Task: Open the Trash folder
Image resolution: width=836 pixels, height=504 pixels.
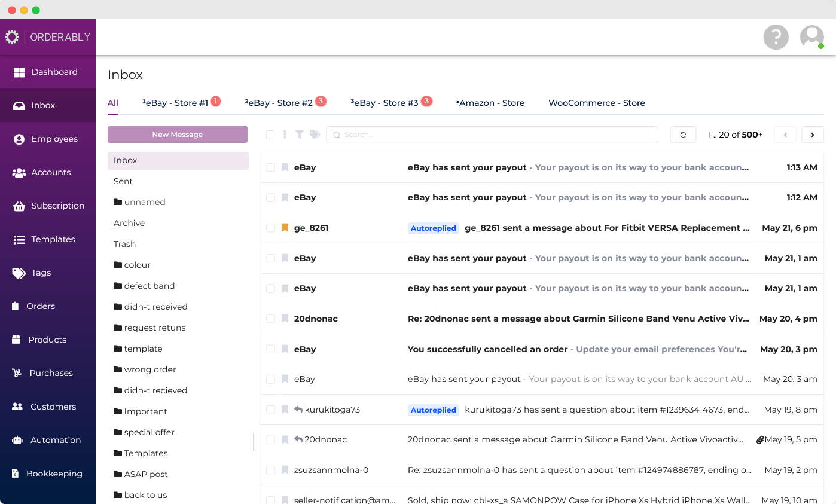Action: click(178, 244)
